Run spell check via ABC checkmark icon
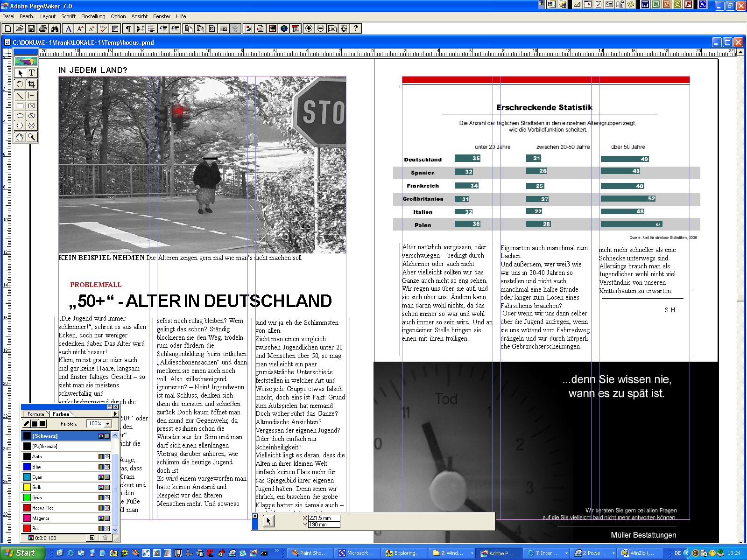Image resolution: width=747 pixels, height=560 pixels. click(x=103, y=28)
